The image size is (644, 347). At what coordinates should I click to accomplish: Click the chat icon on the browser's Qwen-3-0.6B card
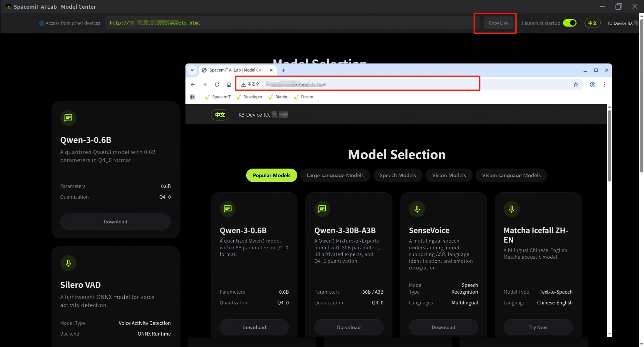click(228, 209)
